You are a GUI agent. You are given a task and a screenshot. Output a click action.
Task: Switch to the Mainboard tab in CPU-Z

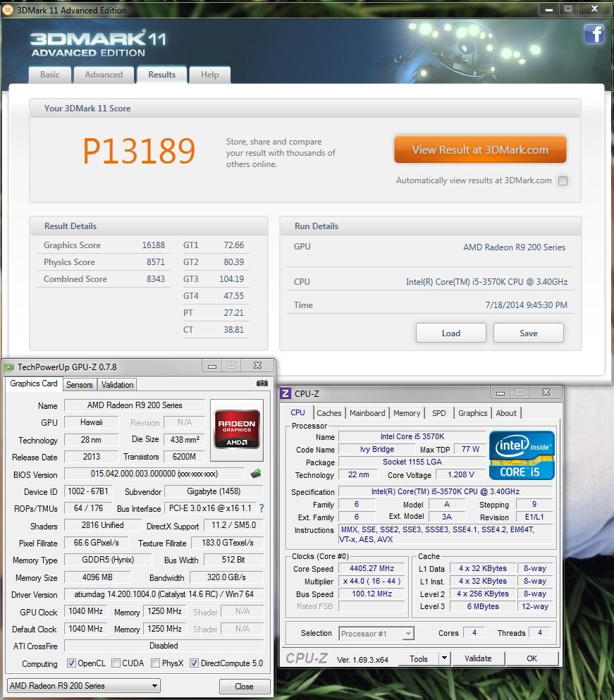[367, 413]
